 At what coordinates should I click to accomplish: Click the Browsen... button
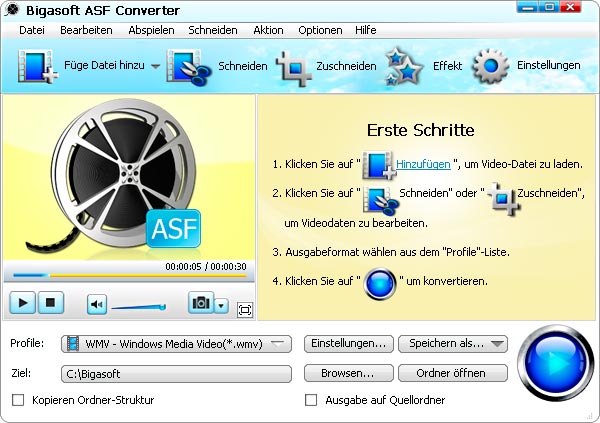click(x=349, y=373)
